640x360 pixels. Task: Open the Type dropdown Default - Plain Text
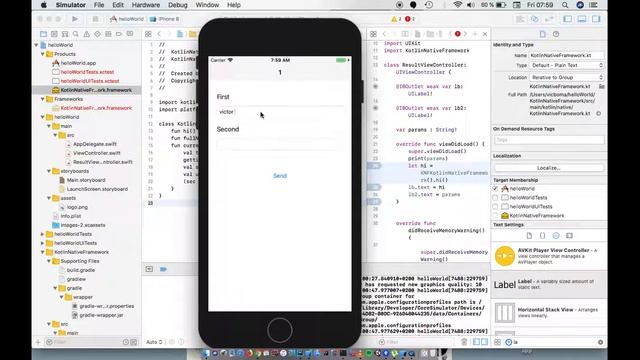(567, 65)
